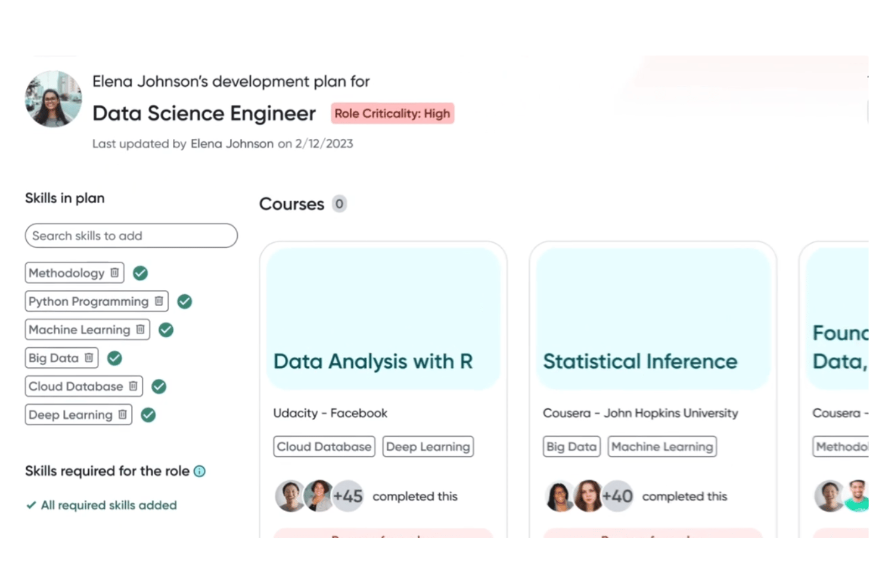Screen dimensions: 882x588
Task: Click trash icon on Machine Learning skill
Action: coord(140,329)
